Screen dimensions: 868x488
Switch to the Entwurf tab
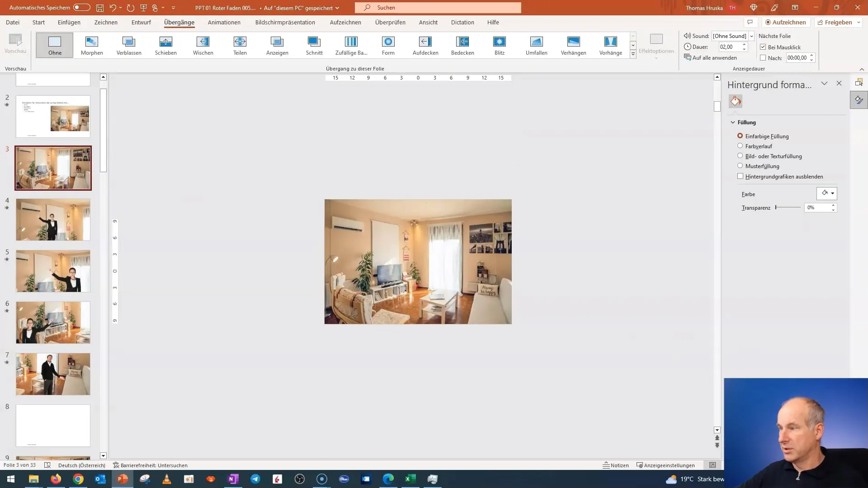141,22
